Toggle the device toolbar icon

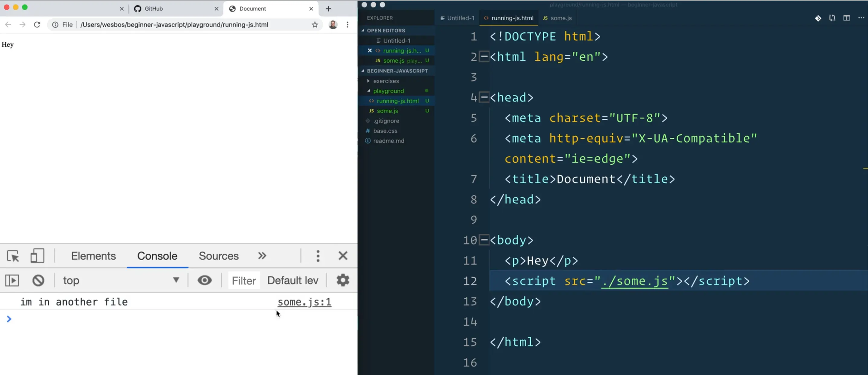coord(37,256)
